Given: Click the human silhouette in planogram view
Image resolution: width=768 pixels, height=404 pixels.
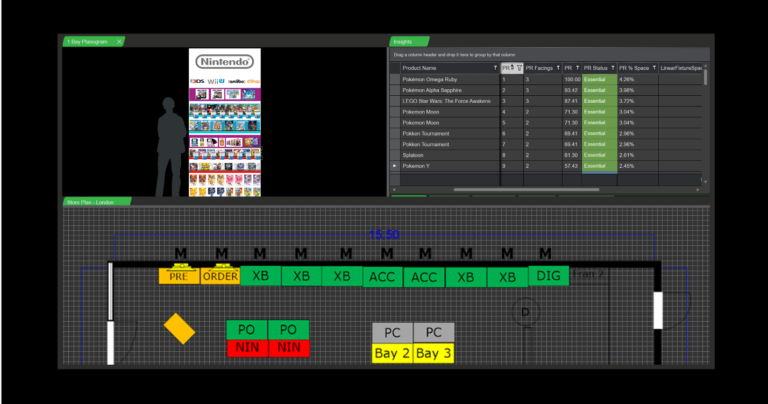Looking at the screenshot, I should click(x=171, y=147).
